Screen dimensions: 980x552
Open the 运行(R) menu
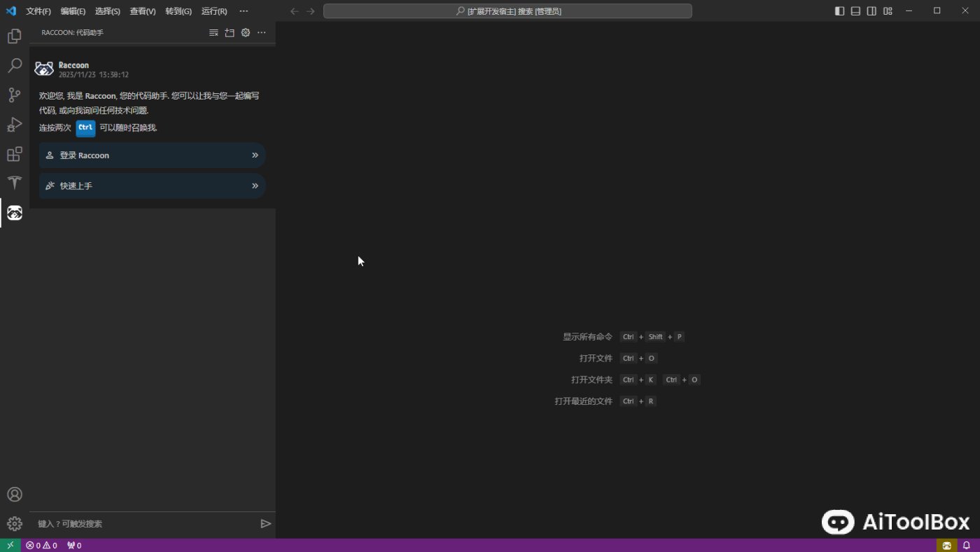point(214,11)
